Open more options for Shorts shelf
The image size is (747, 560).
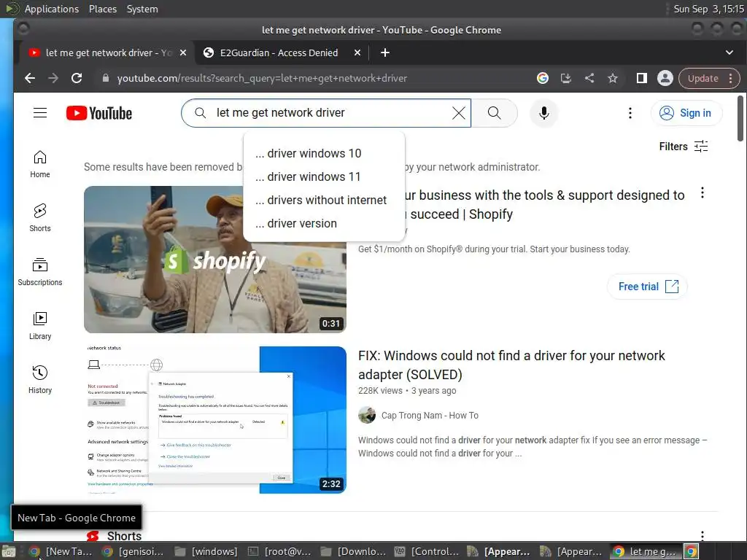tap(703, 535)
